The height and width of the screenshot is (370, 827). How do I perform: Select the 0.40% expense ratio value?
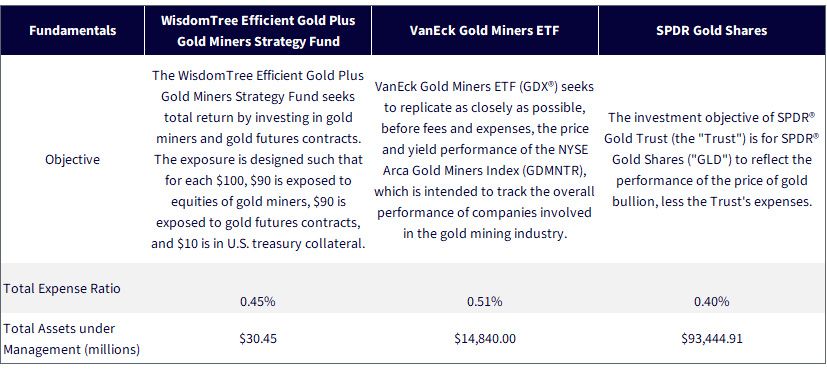[711, 302]
